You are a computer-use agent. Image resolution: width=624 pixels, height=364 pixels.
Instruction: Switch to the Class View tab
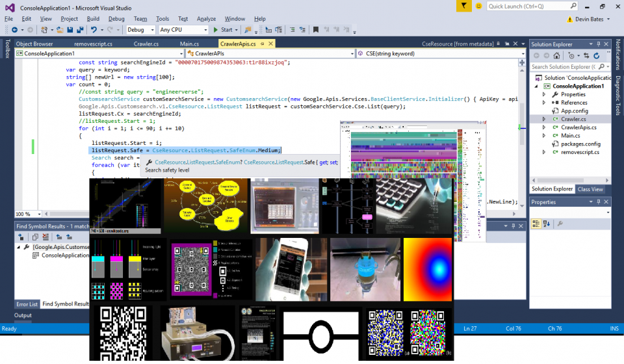590,189
